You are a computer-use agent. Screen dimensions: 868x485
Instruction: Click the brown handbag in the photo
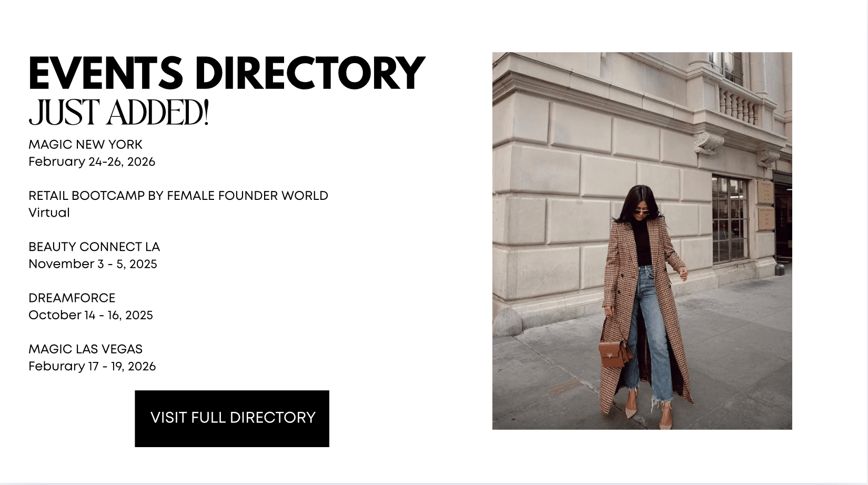[614, 354]
